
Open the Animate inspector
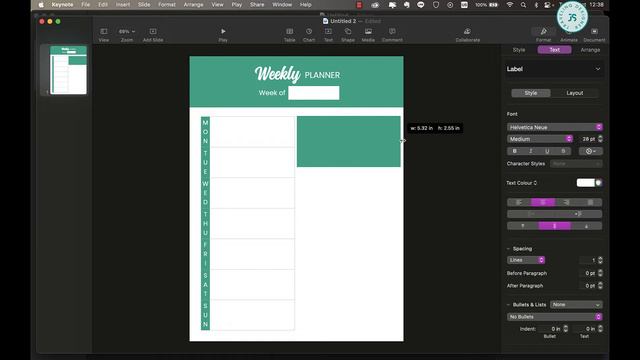569,35
